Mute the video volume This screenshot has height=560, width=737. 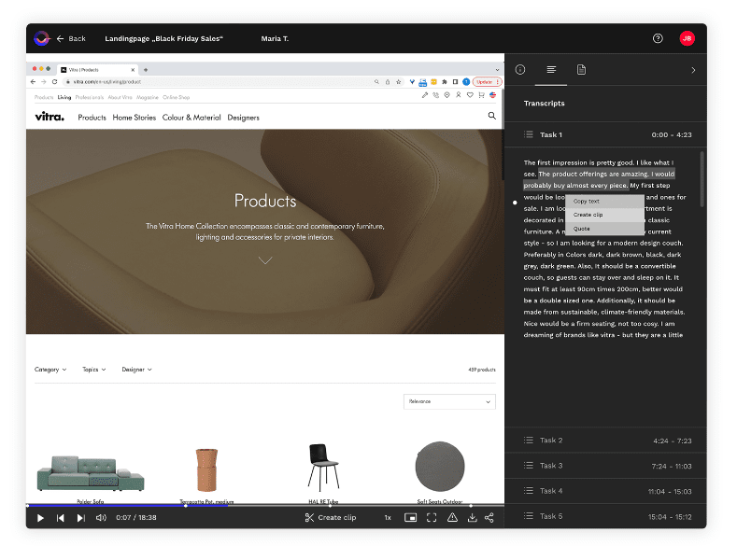(101, 517)
